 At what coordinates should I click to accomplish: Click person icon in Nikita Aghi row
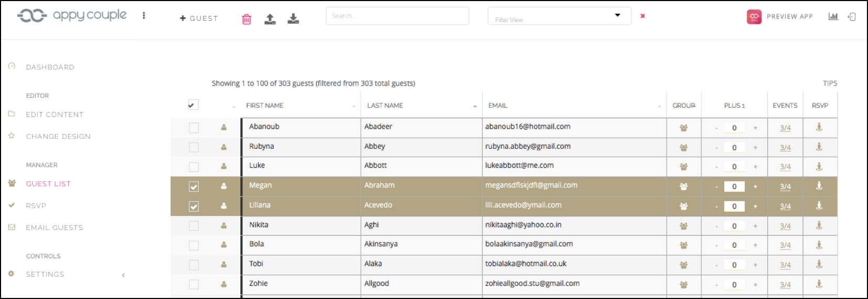pos(224,225)
